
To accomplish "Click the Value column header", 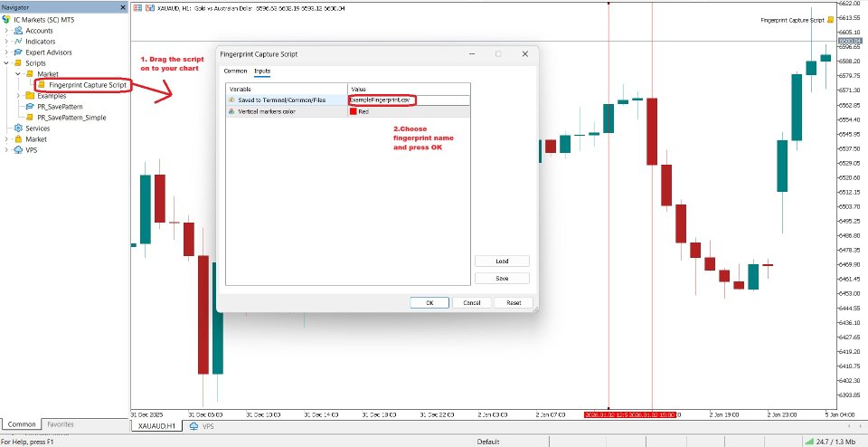I will point(409,89).
